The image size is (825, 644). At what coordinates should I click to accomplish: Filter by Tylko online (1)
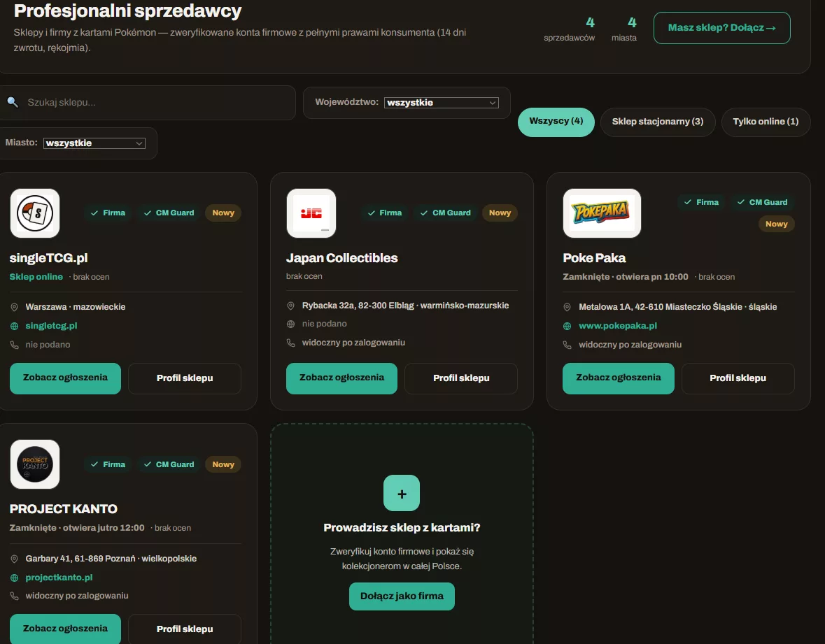[x=766, y=122]
